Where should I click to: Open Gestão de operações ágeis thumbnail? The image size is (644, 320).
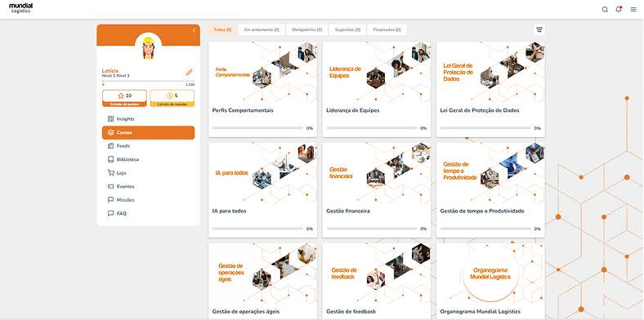[263, 273]
